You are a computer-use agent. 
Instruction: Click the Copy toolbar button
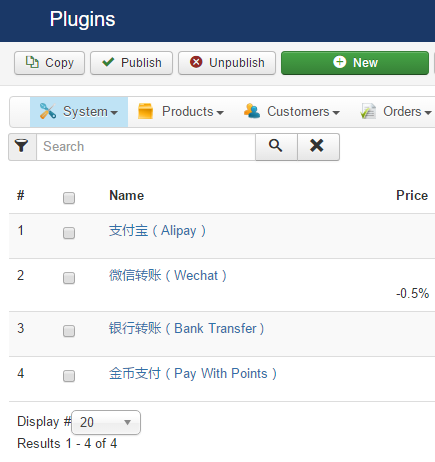49,63
